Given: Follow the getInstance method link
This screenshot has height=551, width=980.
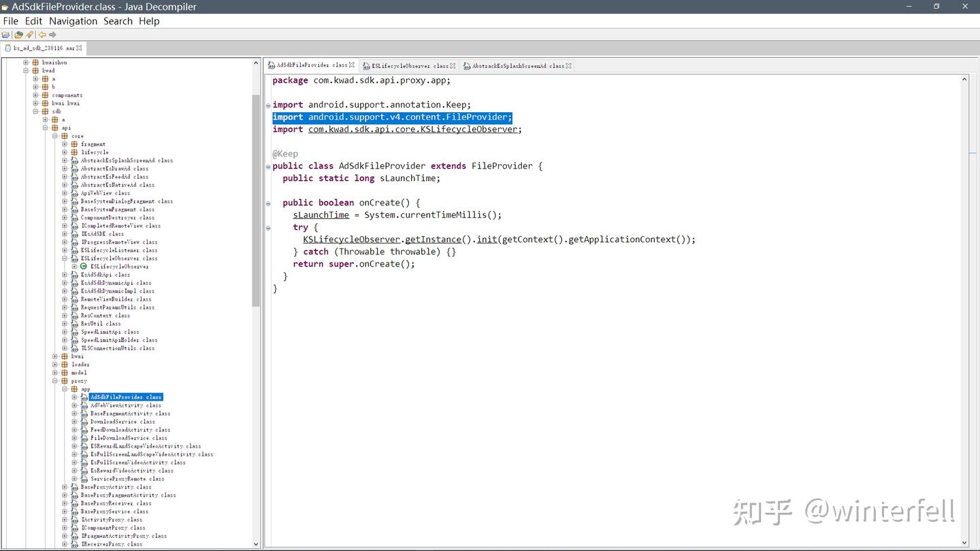Looking at the screenshot, I should [433, 239].
